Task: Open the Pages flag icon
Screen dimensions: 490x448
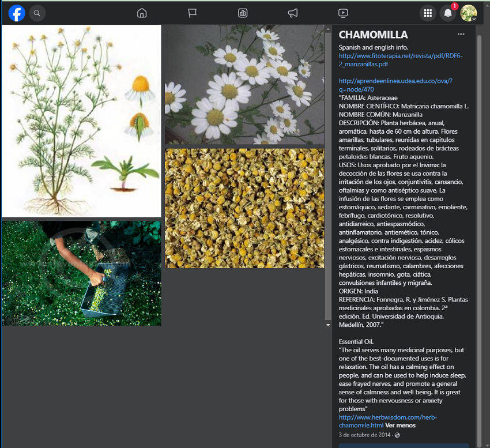Action: pos(193,13)
